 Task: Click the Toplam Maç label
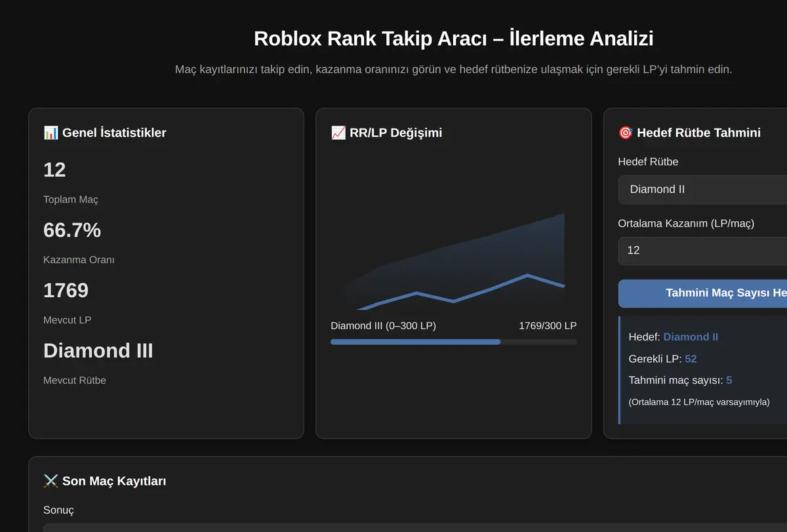[x=71, y=199]
